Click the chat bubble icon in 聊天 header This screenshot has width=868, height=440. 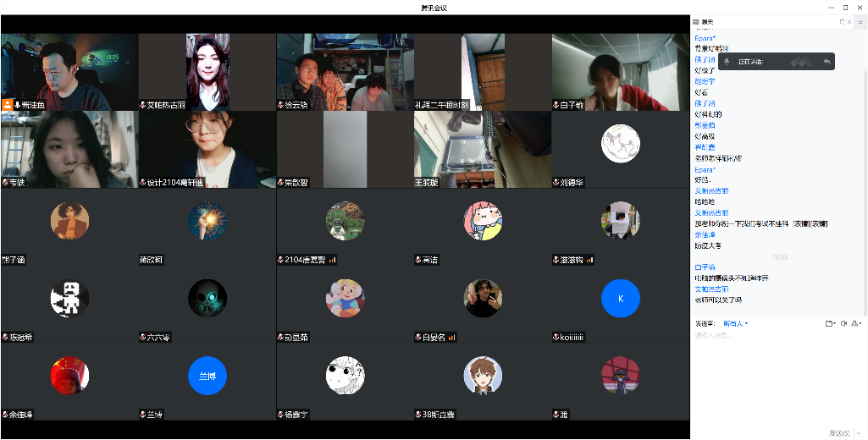[x=697, y=22]
